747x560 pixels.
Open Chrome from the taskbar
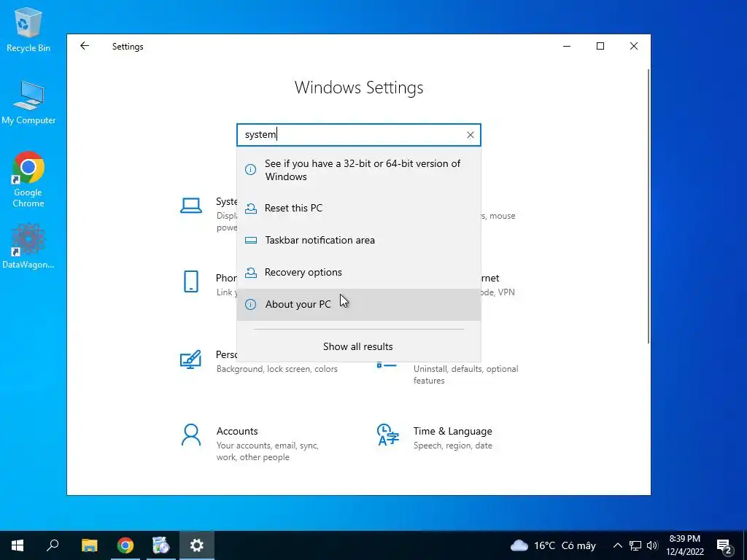click(125, 545)
